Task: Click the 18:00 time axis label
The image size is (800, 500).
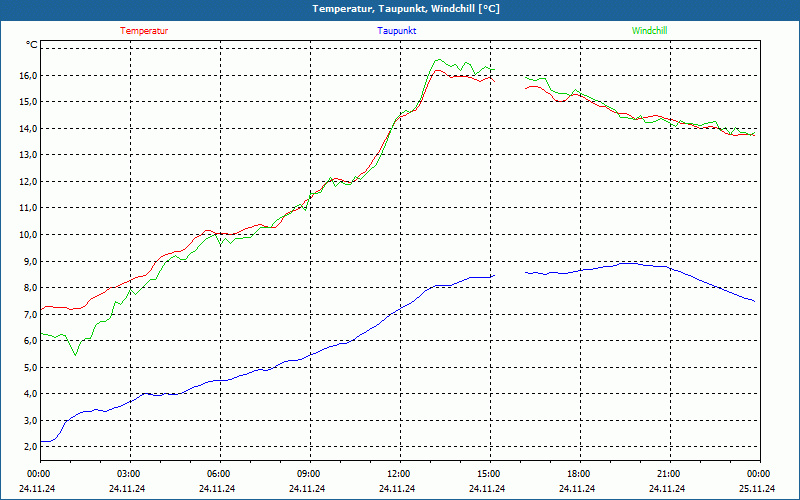Action: pyautogui.click(x=579, y=474)
